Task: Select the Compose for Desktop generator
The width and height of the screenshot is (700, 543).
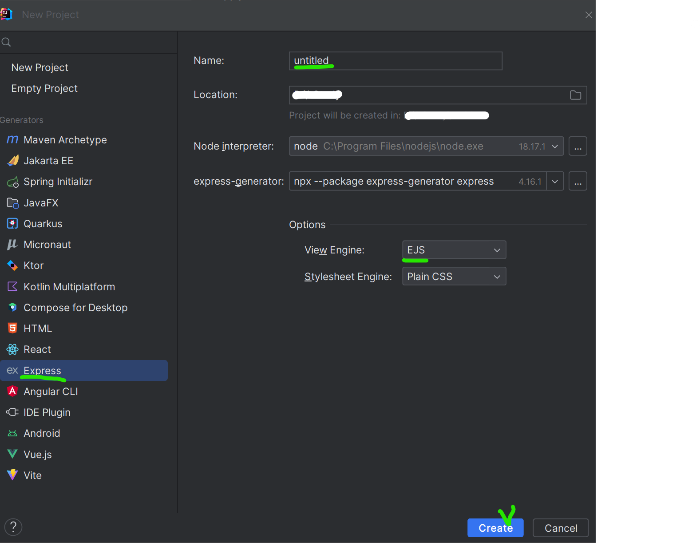Action: pos(75,308)
